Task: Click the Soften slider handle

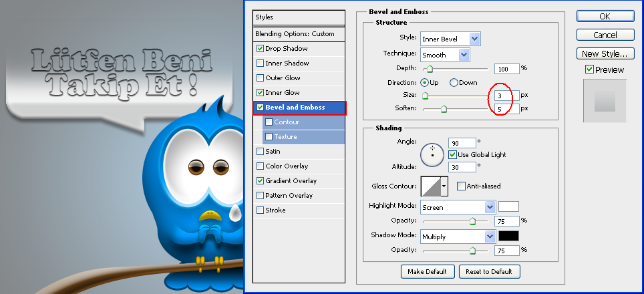Action: tap(444, 109)
